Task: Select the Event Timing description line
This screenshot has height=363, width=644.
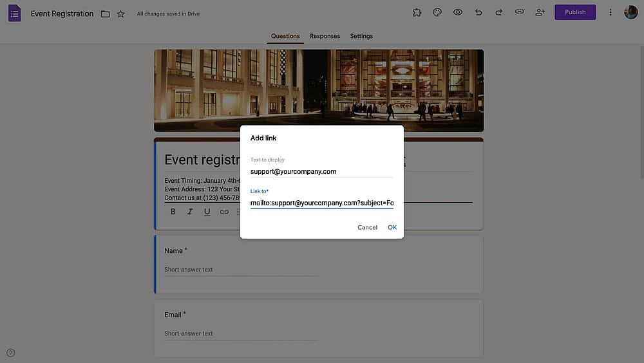Action: click(202, 181)
